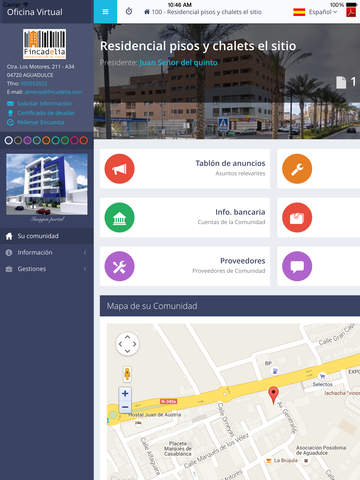
Task: Choose the purple theme color circle
Action: [27, 140]
